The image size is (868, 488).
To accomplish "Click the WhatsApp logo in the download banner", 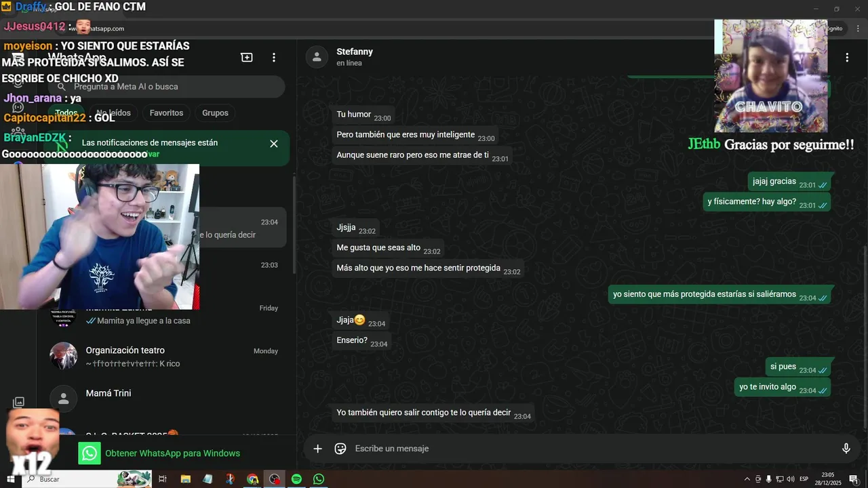I will coord(90,453).
